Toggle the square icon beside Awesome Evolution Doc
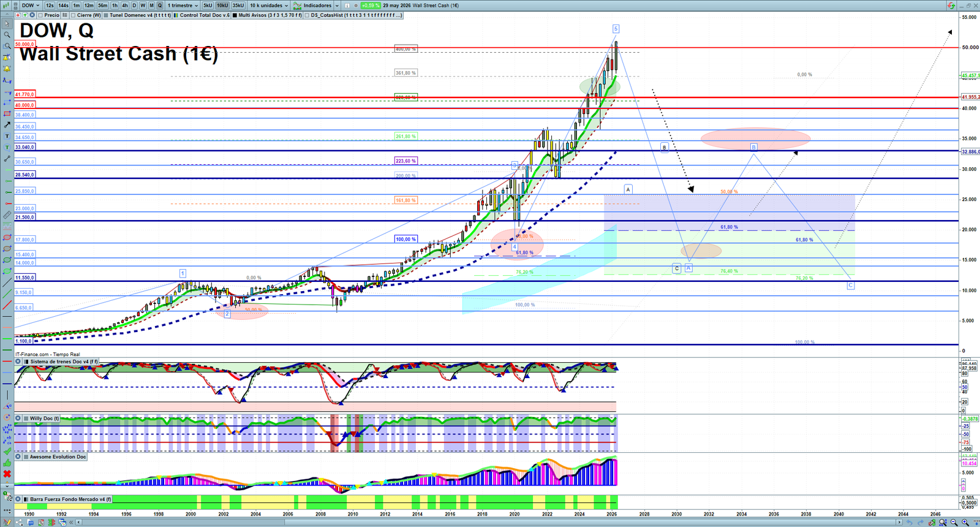Screen dimensions: 980x527 pos(26,457)
